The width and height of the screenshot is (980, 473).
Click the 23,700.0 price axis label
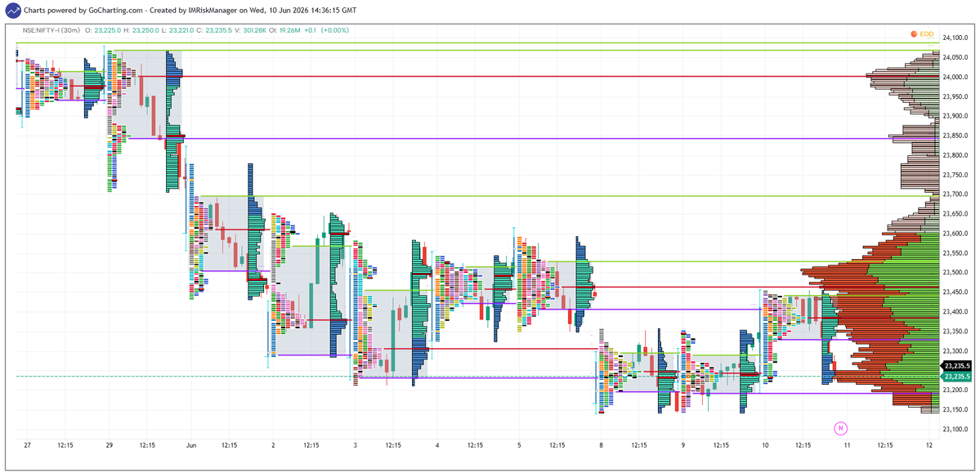point(957,194)
